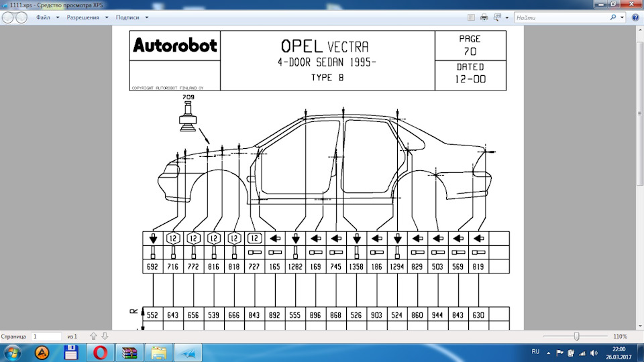This screenshot has height=362, width=644.
Task: Open the network signal tray icon
Action: (x=582, y=353)
